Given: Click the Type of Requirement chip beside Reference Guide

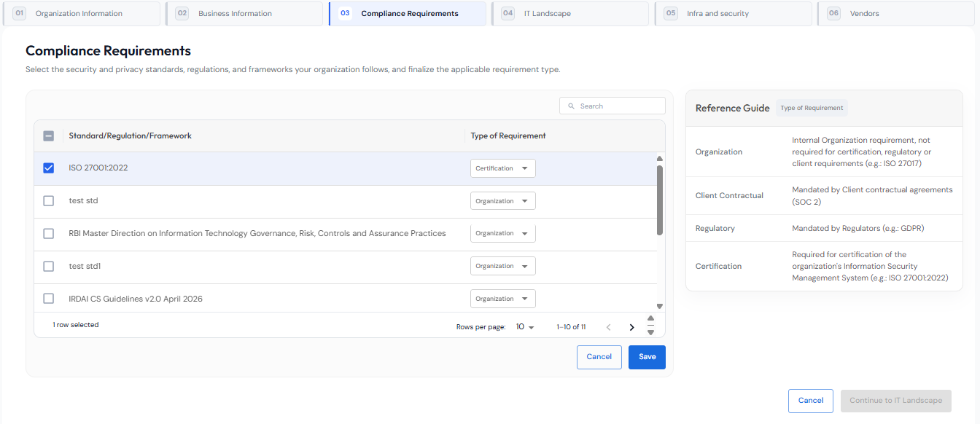Looking at the screenshot, I should point(812,108).
